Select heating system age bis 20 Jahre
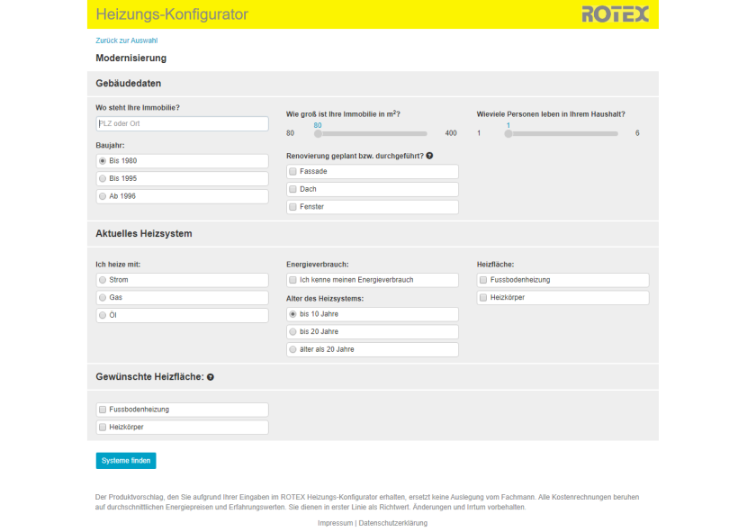 tap(292, 332)
